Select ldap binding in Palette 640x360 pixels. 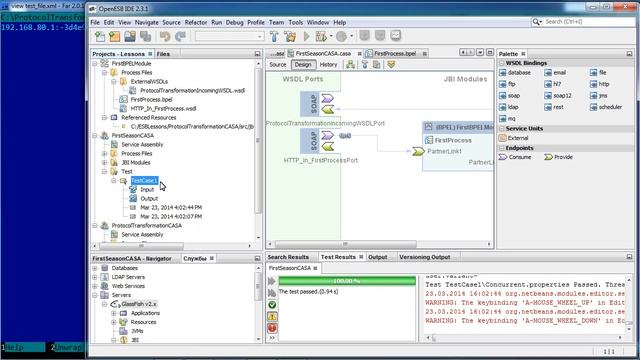click(x=509, y=107)
